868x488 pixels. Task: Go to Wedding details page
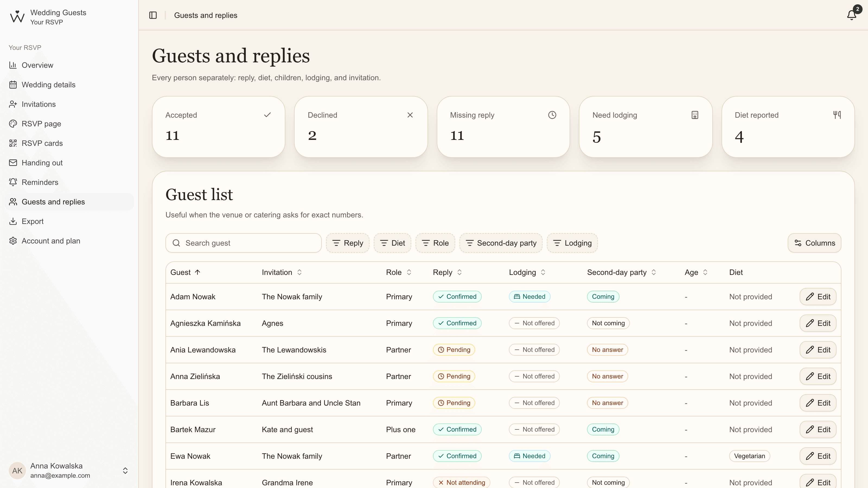point(69,85)
